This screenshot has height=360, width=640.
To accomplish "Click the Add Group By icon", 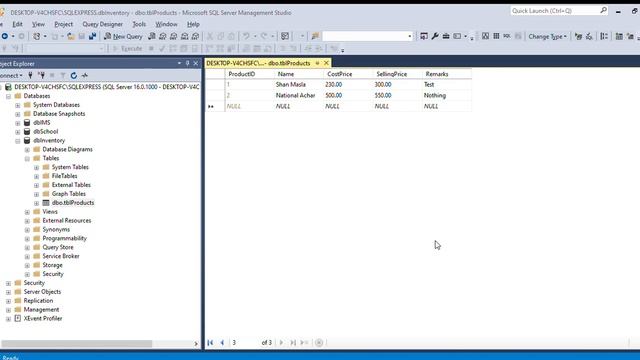I will (604, 36).
